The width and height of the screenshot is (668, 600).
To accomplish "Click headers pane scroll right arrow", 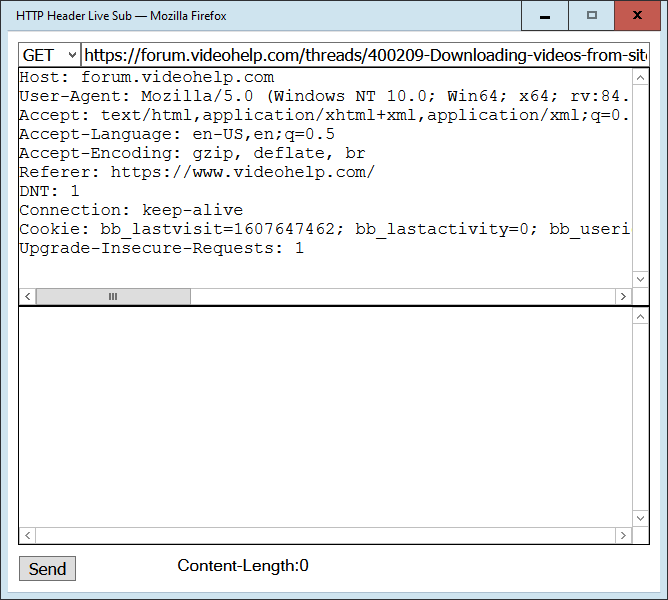I will coord(623,296).
